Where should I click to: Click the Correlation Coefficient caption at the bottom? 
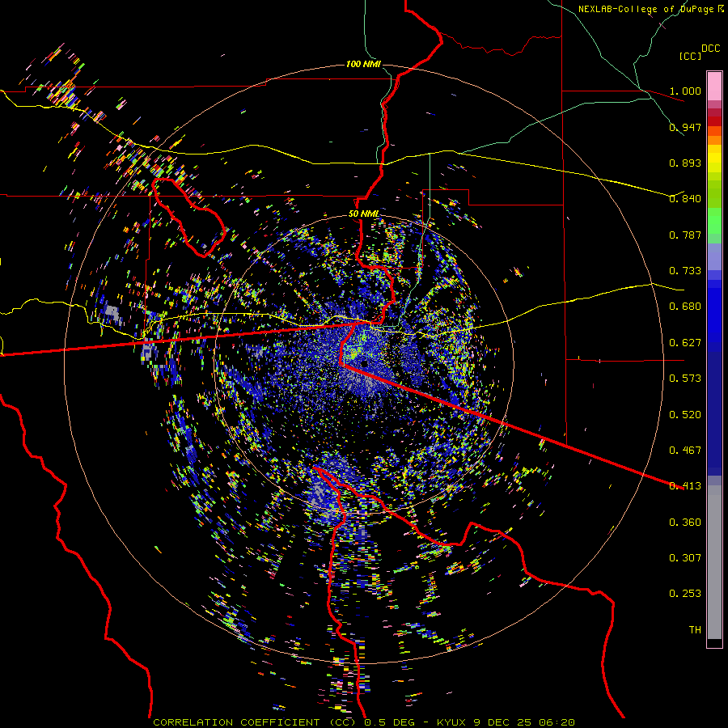click(x=364, y=722)
